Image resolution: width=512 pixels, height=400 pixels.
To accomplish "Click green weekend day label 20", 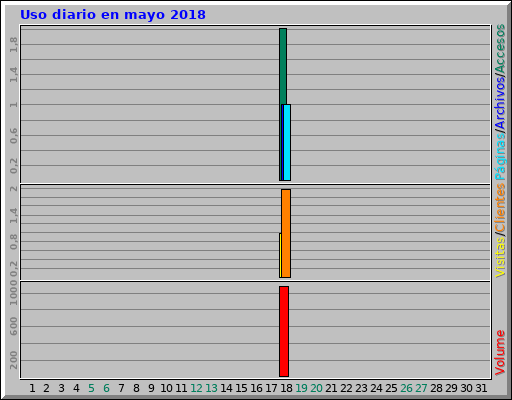I will coord(316,388).
